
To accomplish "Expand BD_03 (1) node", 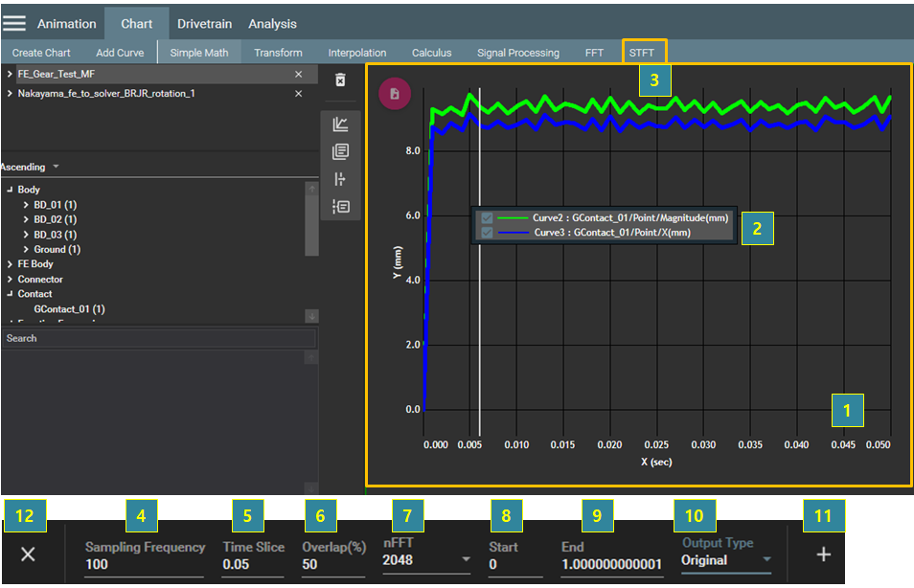I will pyautogui.click(x=26, y=235).
